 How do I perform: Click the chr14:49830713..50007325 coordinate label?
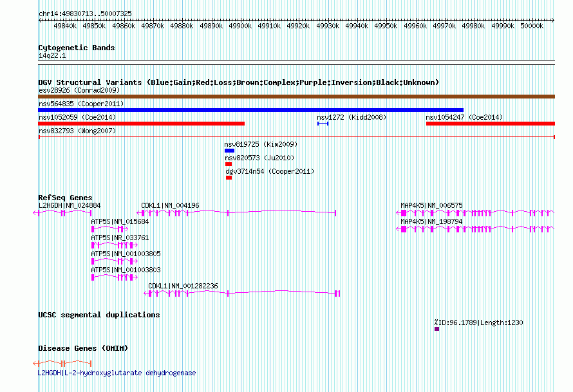click(85, 14)
